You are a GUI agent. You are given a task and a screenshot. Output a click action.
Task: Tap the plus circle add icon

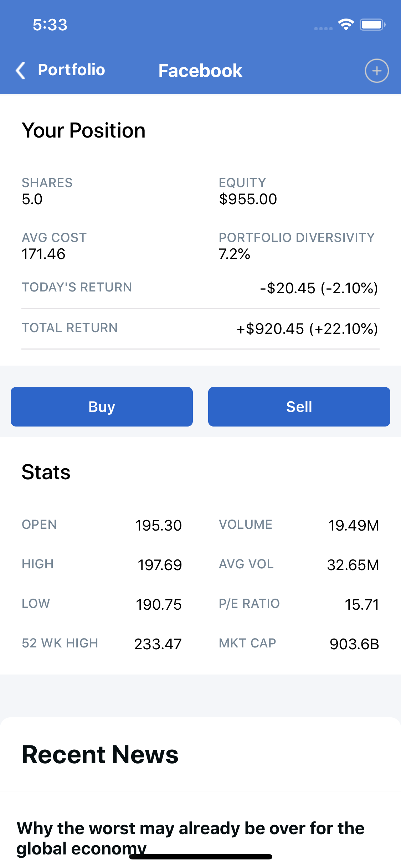[376, 71]
